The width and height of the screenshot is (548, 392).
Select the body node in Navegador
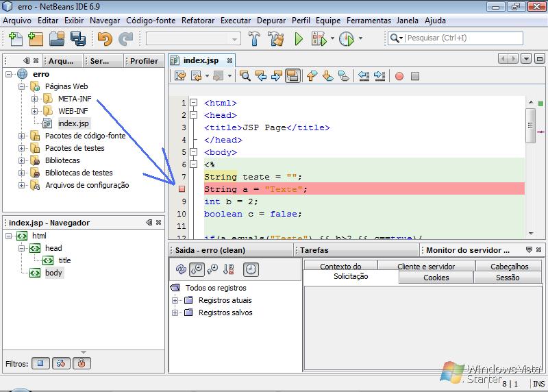(53, 273)
